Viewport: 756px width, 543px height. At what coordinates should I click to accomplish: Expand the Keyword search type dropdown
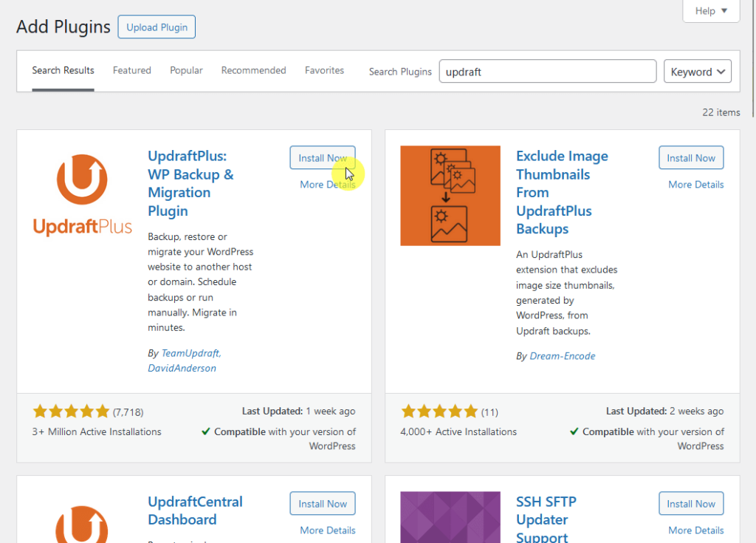(697, 72)
